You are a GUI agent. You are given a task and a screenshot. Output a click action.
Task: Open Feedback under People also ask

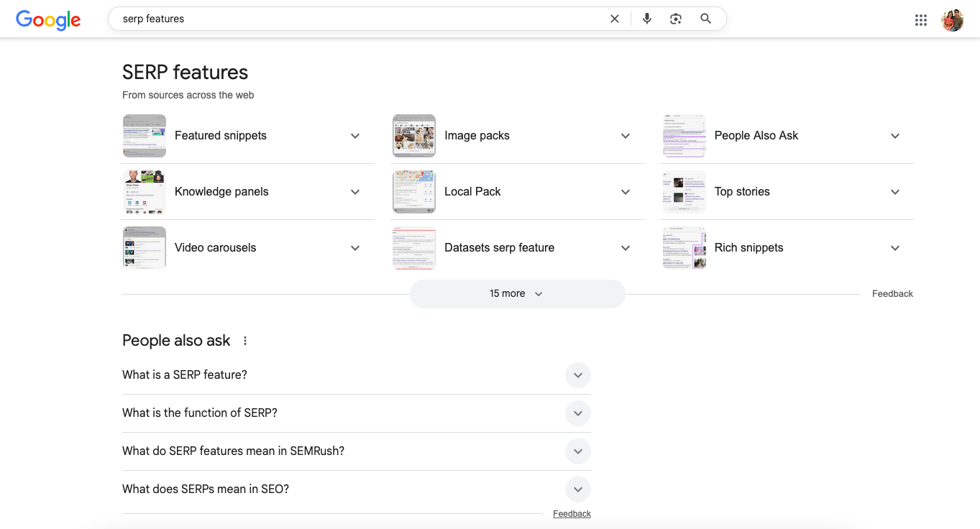[572, 513]
